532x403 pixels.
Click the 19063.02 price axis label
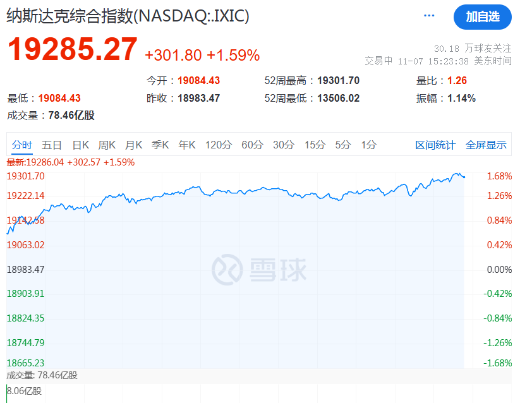coord(26,245)
